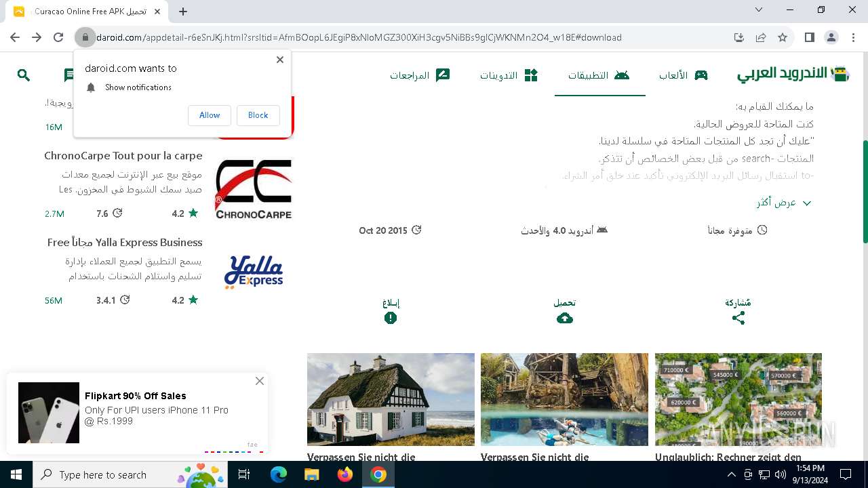Launch Microsoft Edge from taskbar
868x488 pixels.
(279, 474)
